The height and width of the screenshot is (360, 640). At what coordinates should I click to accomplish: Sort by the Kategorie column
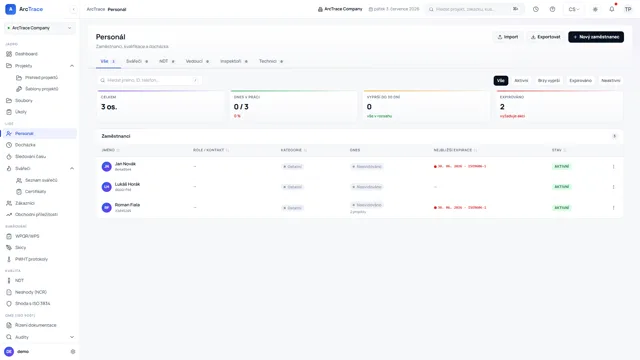(x=293, y=150)
